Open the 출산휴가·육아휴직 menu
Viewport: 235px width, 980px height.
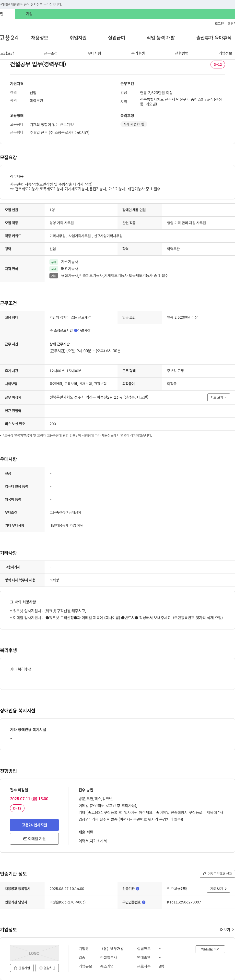[x=214, y=38]
